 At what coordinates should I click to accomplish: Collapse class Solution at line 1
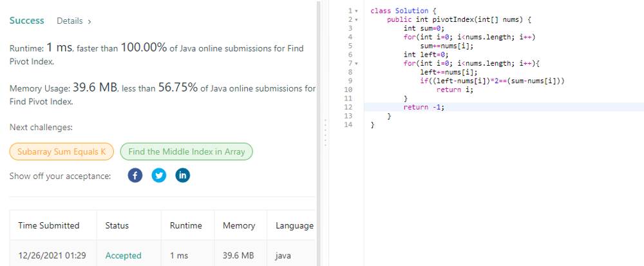coord(355,11)
